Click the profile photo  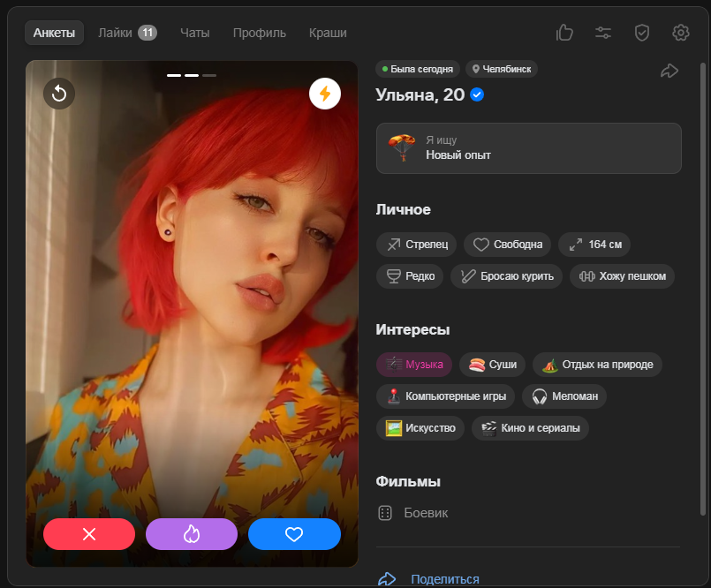192,313
